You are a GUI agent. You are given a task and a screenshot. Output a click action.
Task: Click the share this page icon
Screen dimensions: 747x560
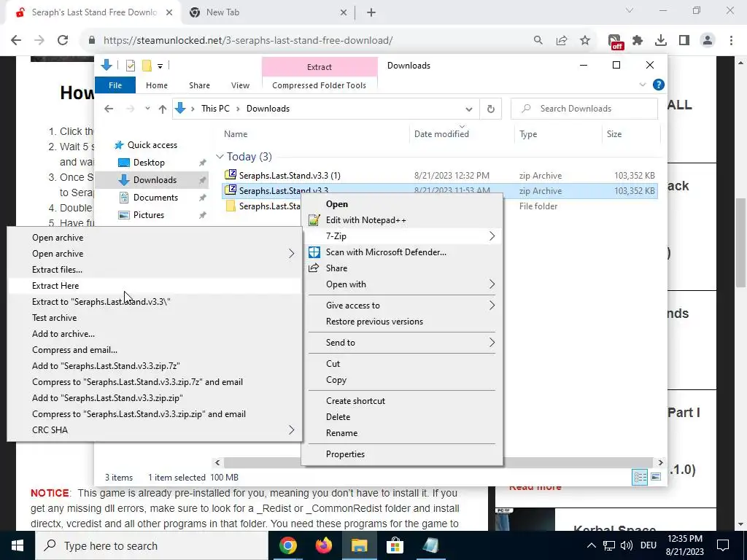pyautogui.click(x=562, y=41)
